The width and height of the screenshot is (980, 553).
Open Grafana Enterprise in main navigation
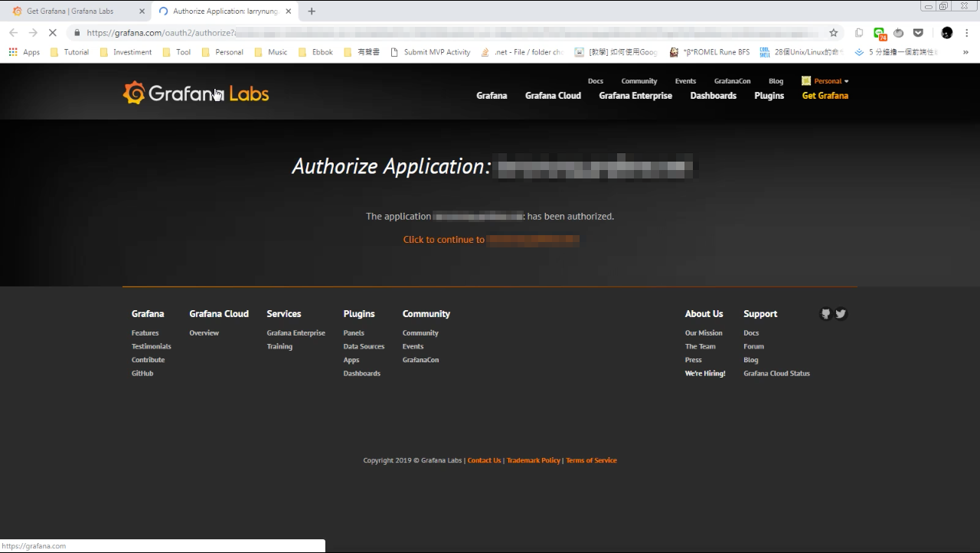click(635, 96)
